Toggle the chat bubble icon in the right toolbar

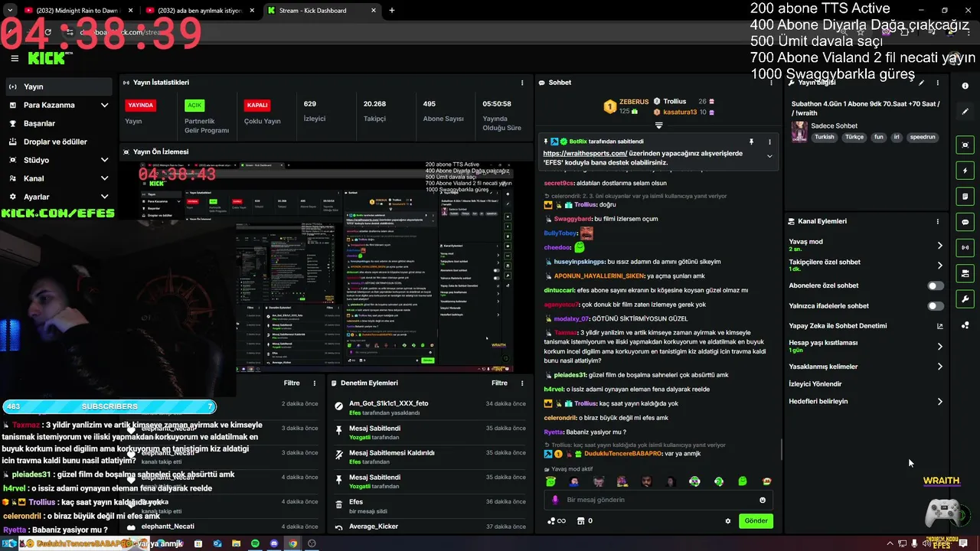tap(965, 222)
